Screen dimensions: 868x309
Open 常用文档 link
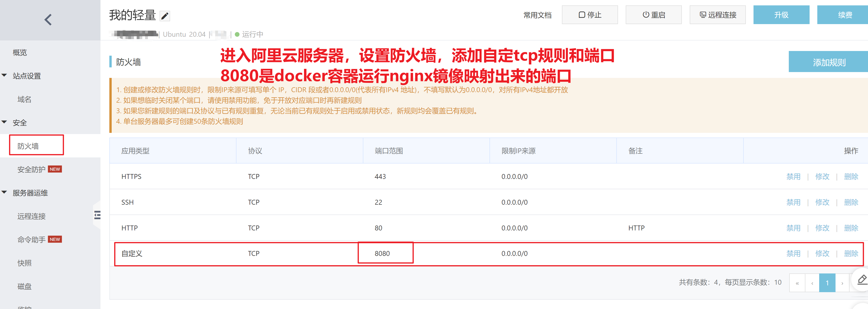point(537,15)
